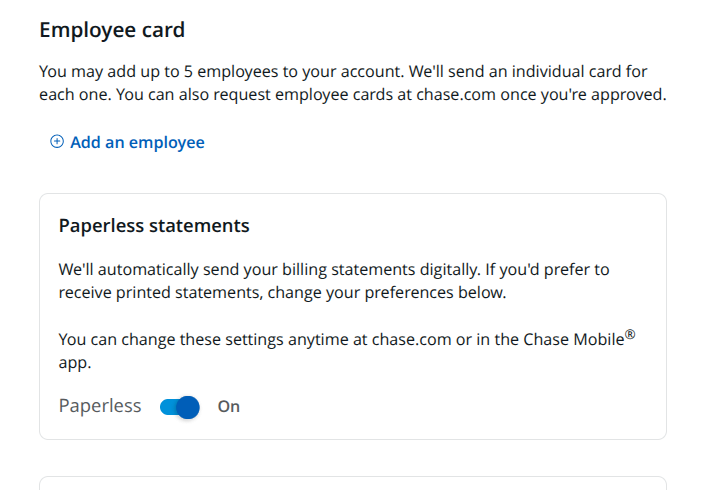Click the partially visible card at the bottom
The width and height of the screenshot is (711, 490).
tap(353, 483)
